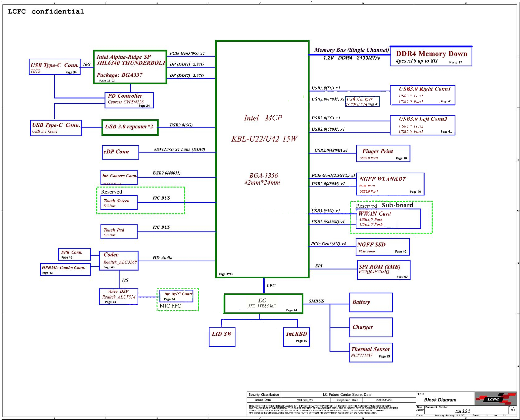Image resolution: width=520 pixels, height=420 pixels.
Task: Click the NGFF SSD block
Action: pos(382,246)
